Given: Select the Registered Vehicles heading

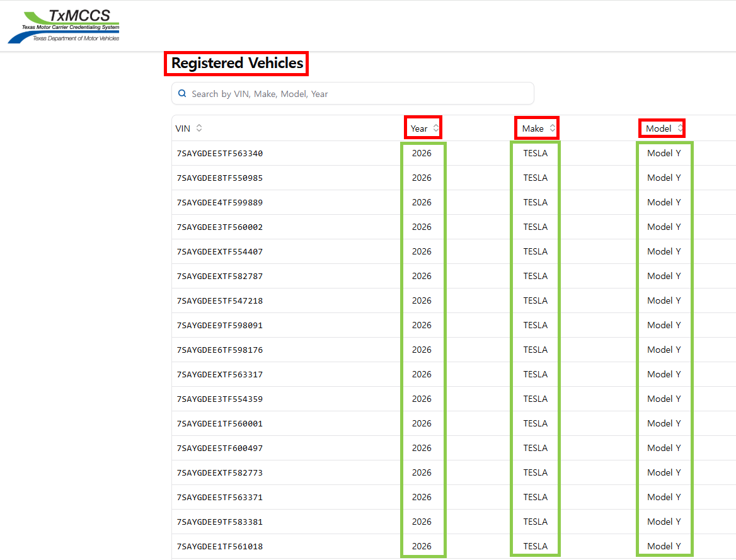Looking at the screenshot, I should tap(237, 63).
